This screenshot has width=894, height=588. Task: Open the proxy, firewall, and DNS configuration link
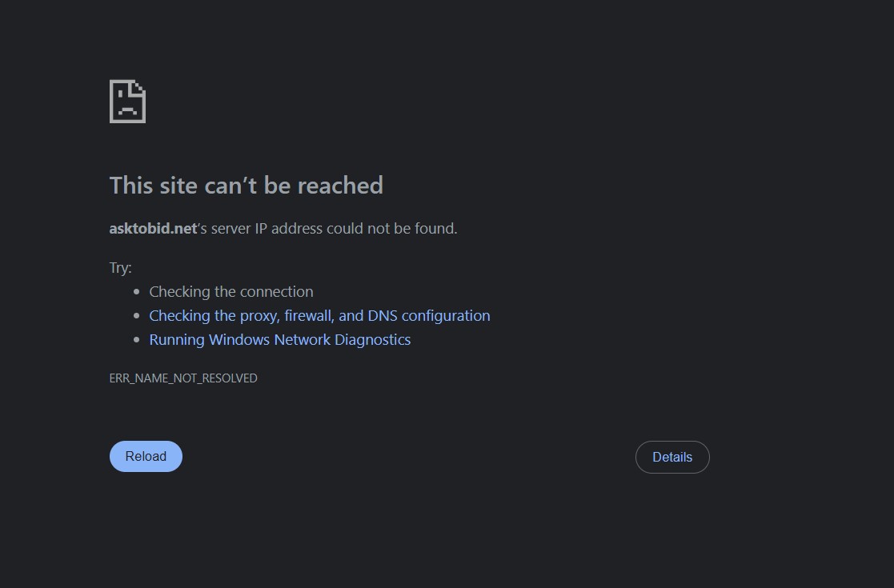(x=319, y=315)
